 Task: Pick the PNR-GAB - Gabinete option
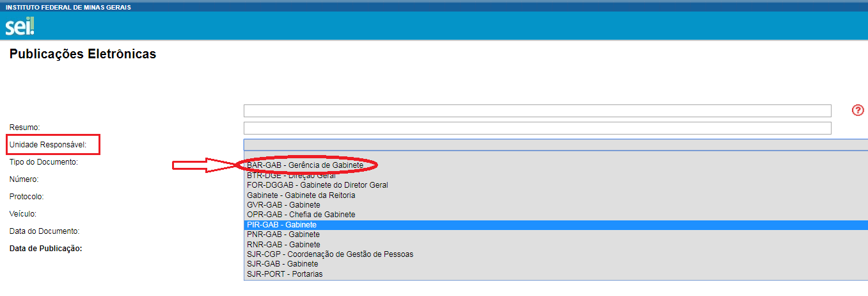click(283, 234)
